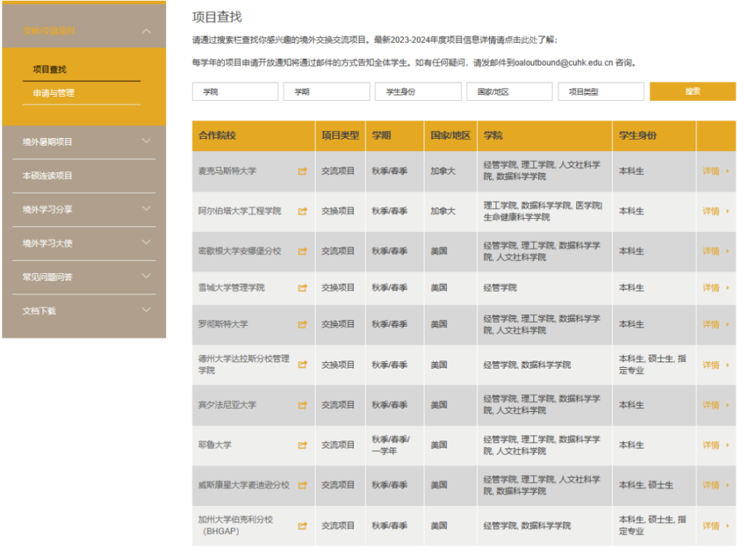Open the 国家/地区 filter dropdown
Screen dimensions: 756x550
pos(509,92)
